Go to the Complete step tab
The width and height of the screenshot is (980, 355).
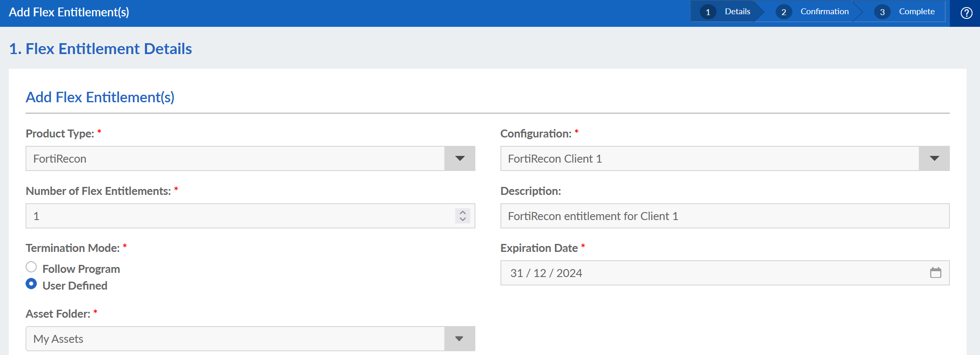916,12
